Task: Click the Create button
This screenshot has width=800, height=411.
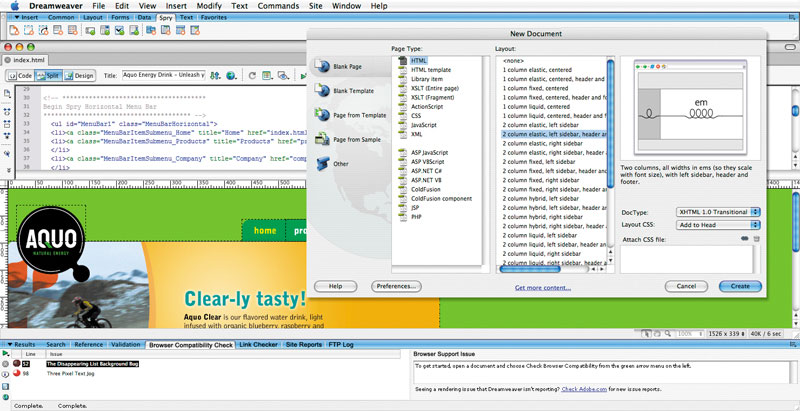Action: (739, 286)
